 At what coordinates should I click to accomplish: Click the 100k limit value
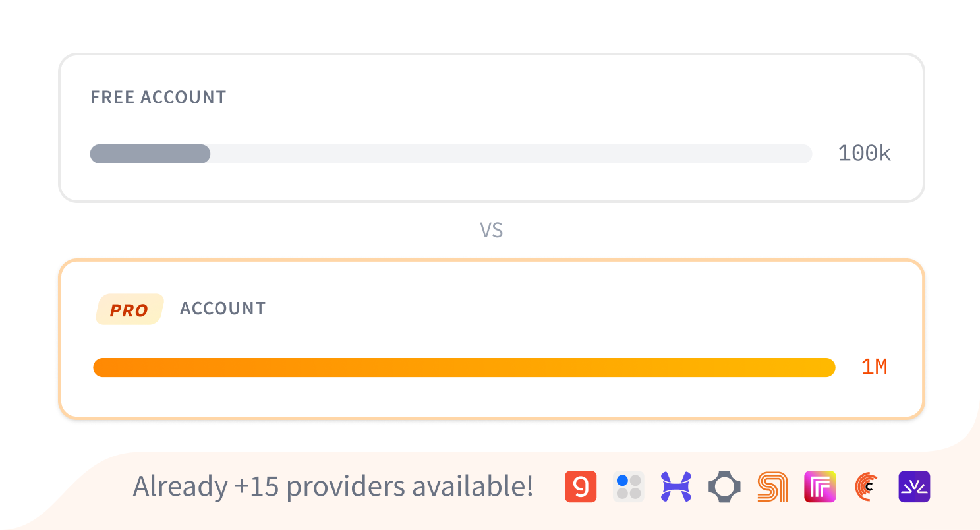coord(864,154)
